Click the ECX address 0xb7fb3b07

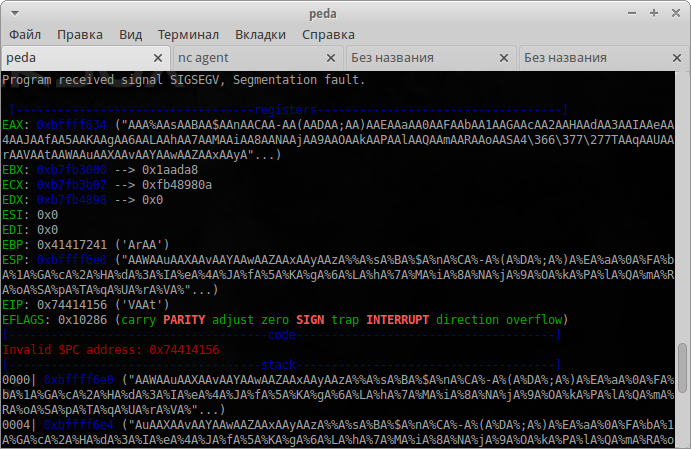72,185
